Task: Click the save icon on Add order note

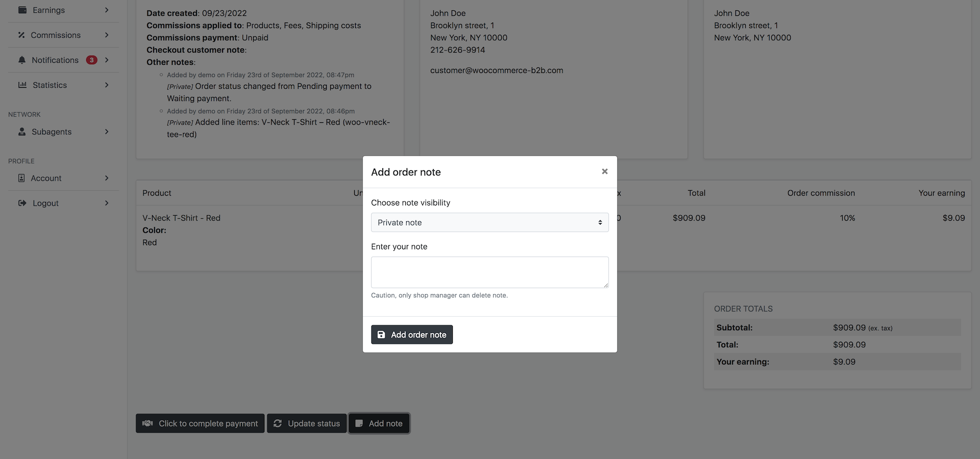Action: (x=381, y=335)
